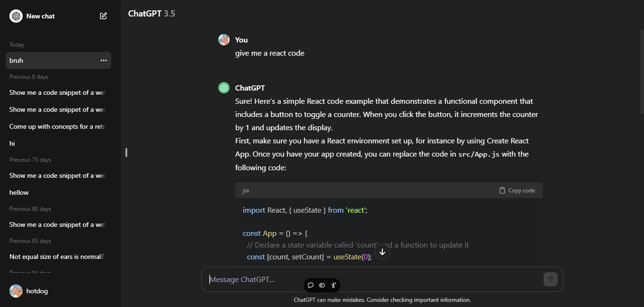
Task: Open options for the bruh chat
Action: coord(103,60)
